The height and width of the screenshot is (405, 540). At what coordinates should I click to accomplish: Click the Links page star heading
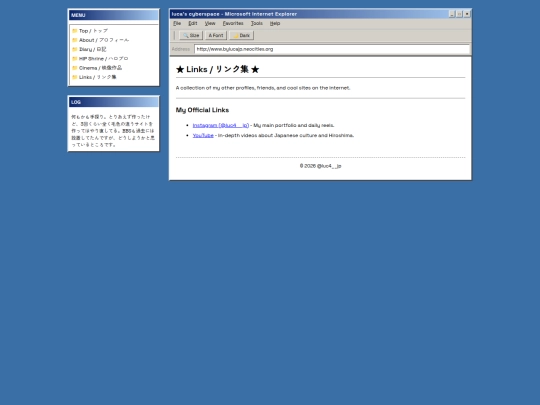pos(217,69)
